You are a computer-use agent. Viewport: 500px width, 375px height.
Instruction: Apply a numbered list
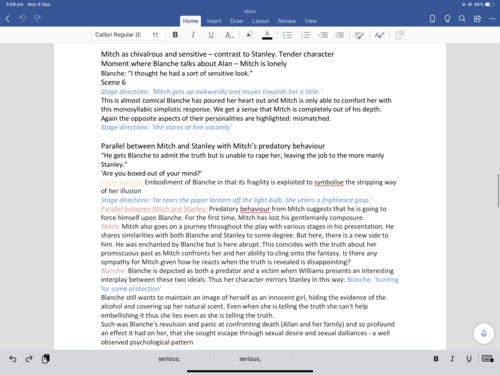pos(305,35)
